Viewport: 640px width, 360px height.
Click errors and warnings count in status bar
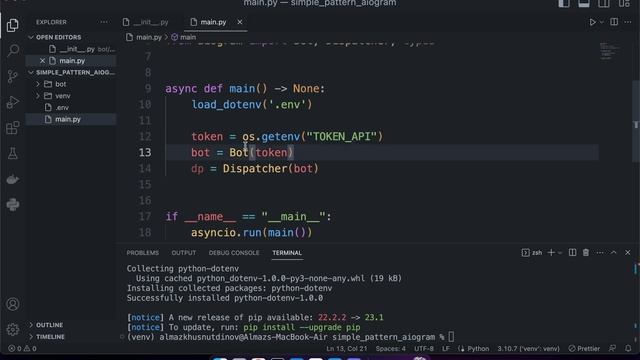(22, 349)
